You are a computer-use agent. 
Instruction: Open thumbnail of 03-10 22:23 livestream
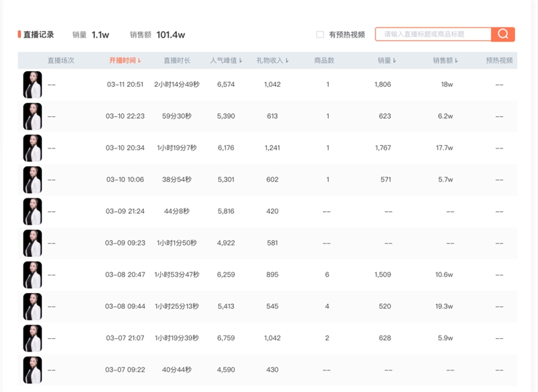coord(32,116)
